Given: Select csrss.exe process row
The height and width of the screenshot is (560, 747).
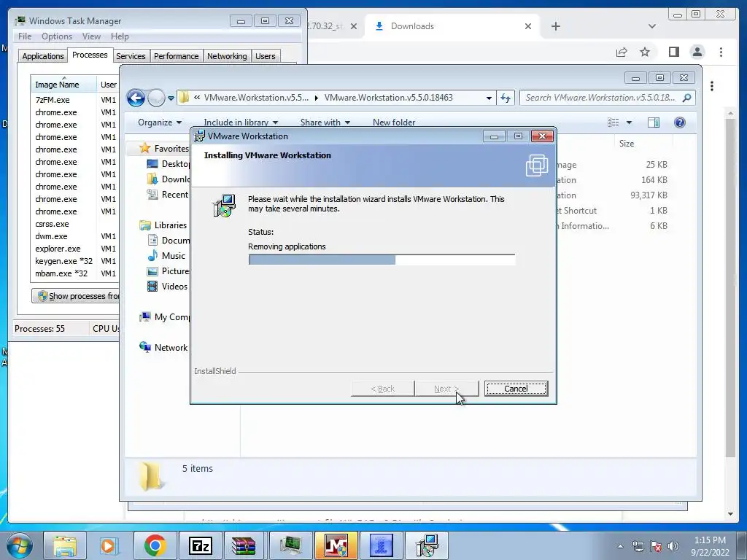Looking at the screenshot, I should (52, 224).
